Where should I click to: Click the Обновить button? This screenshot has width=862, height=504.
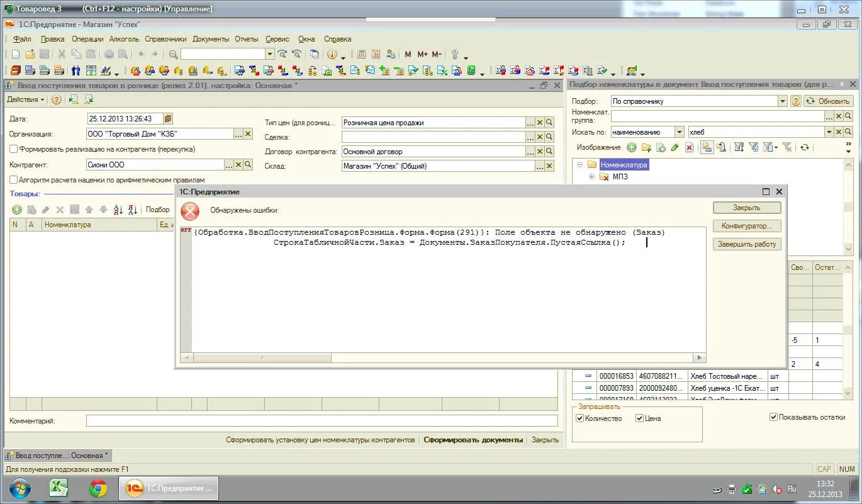pos(828,101)
